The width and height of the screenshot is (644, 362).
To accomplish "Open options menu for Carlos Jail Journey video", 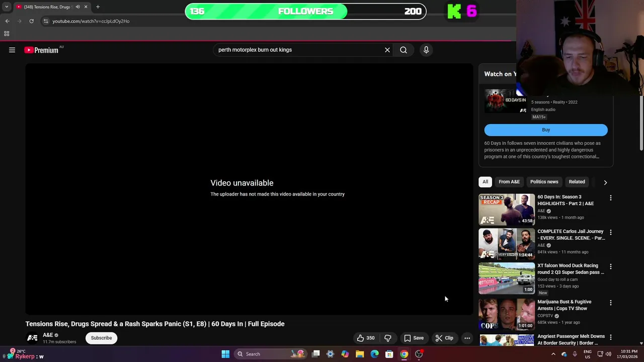I will [611, 232].
